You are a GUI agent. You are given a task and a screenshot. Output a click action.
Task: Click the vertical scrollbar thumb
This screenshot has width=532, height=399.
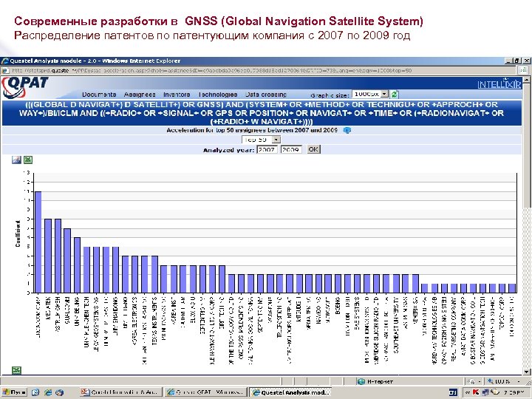pos(526,146)
